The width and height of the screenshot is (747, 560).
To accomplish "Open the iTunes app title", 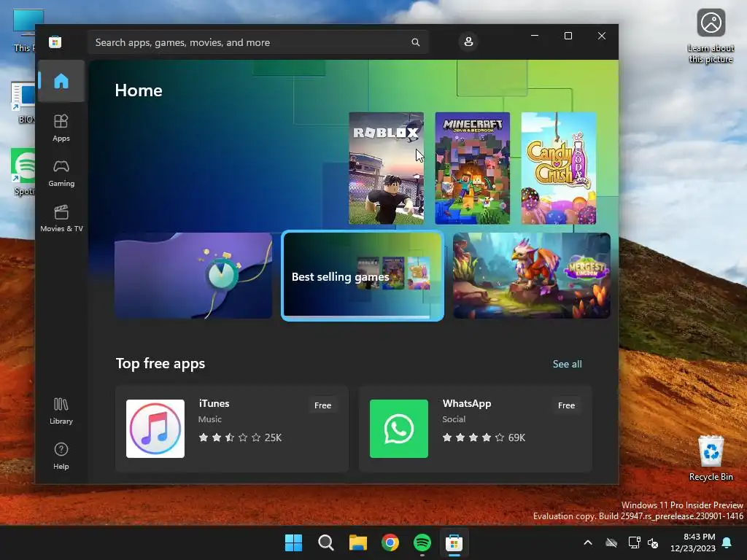I will click(214, 403).
